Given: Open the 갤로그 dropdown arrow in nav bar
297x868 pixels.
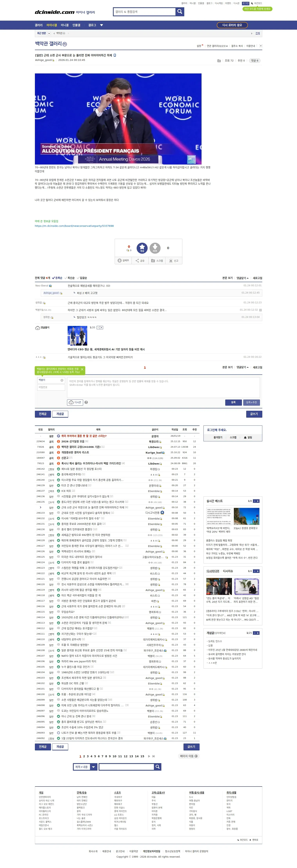Looking at the screenshot, I should pyautogui.click(x=102, y=25).
